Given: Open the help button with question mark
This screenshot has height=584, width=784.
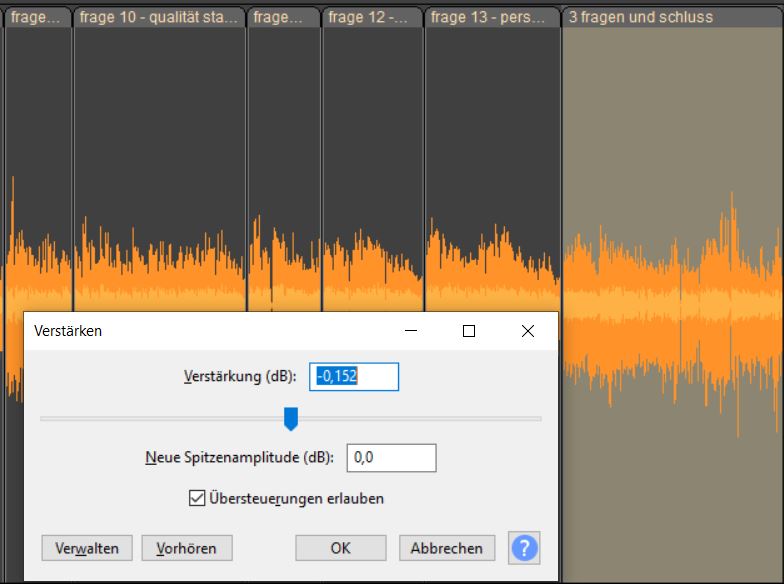Looking at the screenshot, I should click(x=524, y=548).
